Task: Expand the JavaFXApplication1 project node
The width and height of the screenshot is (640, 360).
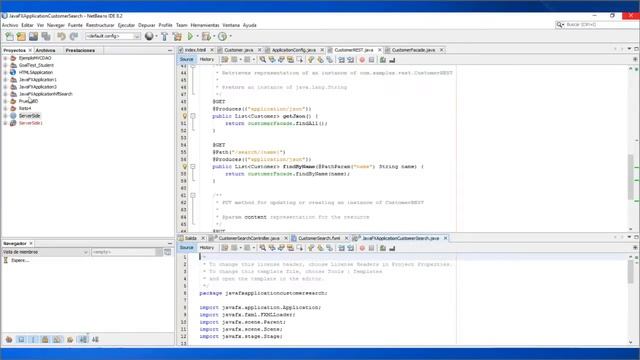Action: 6,80
